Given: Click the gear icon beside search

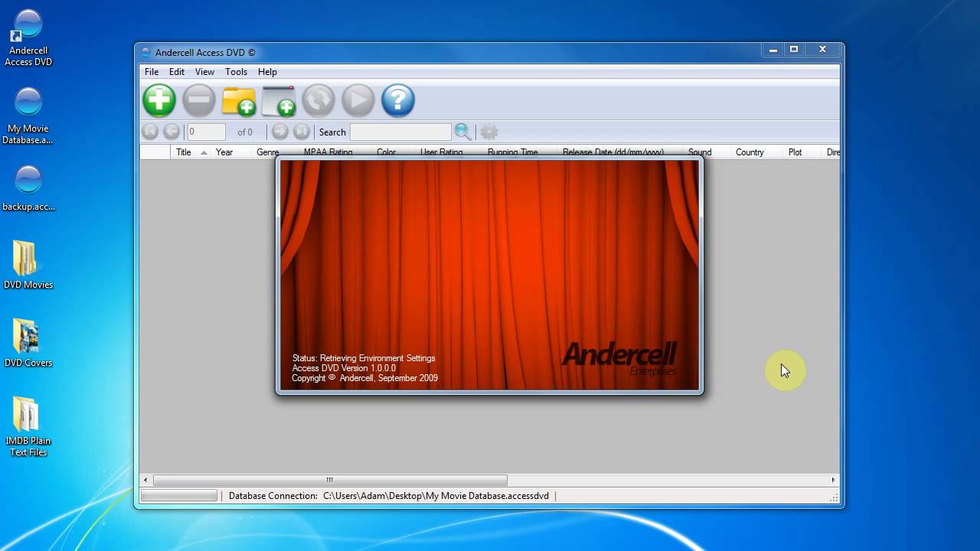Looking at the screenshot, I should coord(489,132).
